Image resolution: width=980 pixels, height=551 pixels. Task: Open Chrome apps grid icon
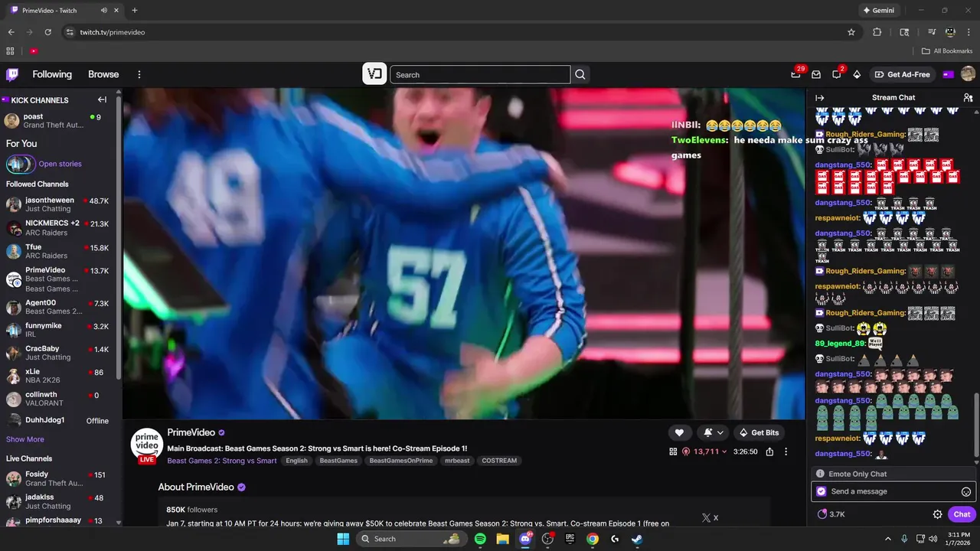point(10,51)
